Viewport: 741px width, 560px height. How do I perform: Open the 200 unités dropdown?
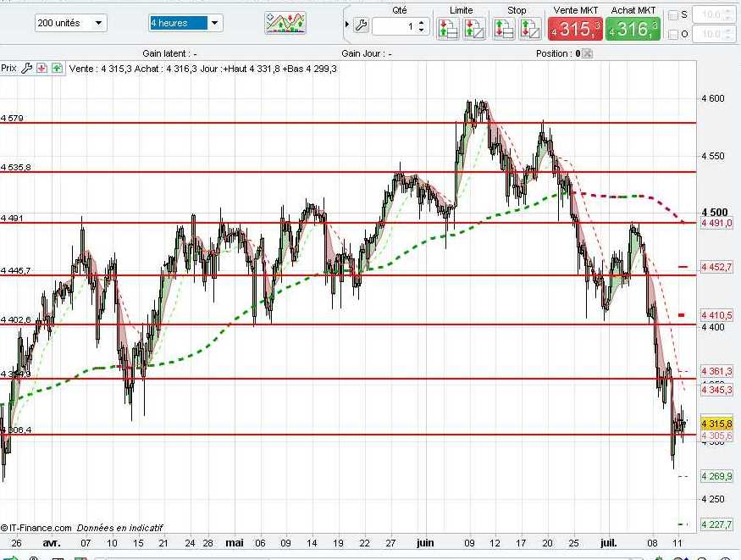[x=71, y=23]
